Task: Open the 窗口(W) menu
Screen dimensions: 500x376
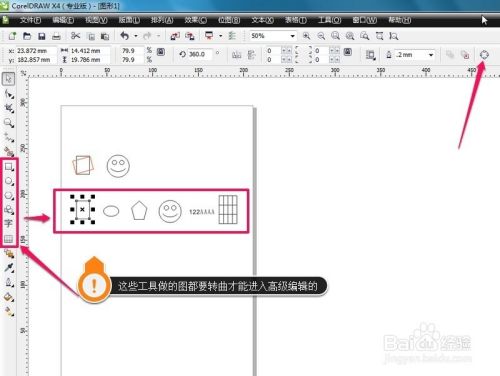Action: point(365,20)
